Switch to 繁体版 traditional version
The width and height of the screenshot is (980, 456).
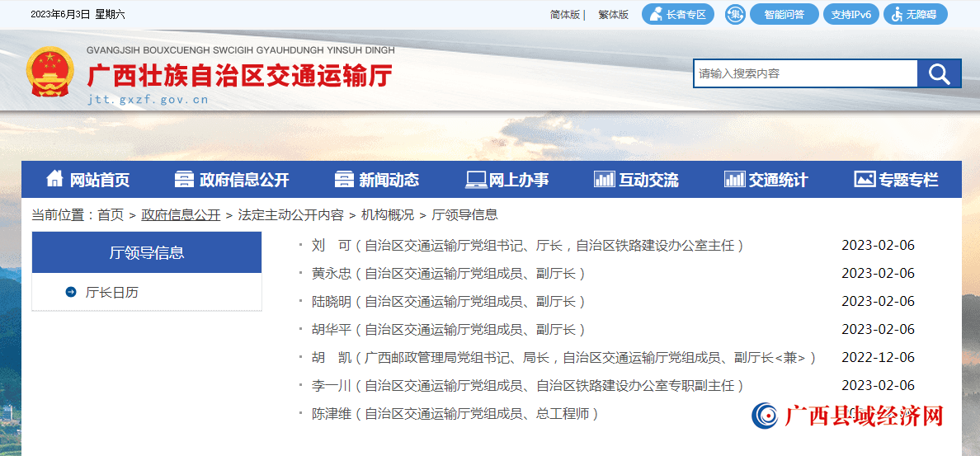coord(613,15)
